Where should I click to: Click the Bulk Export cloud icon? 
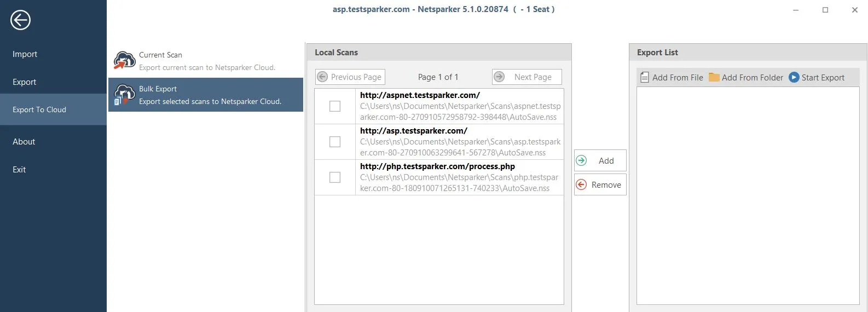(124, 95)
